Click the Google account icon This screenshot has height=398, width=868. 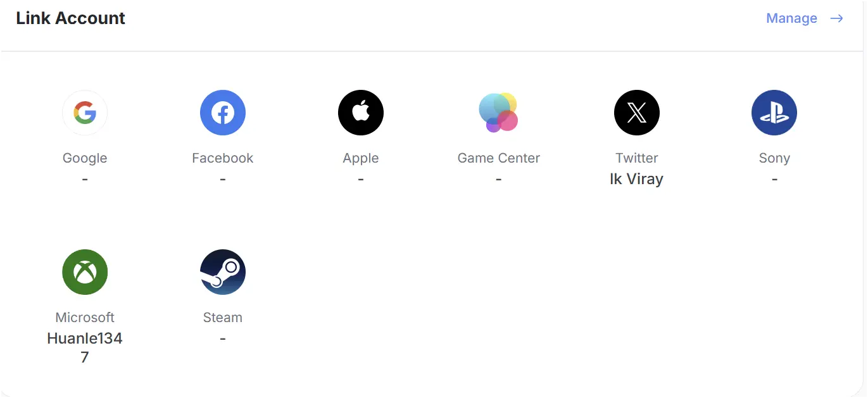(x=85, y=113)
